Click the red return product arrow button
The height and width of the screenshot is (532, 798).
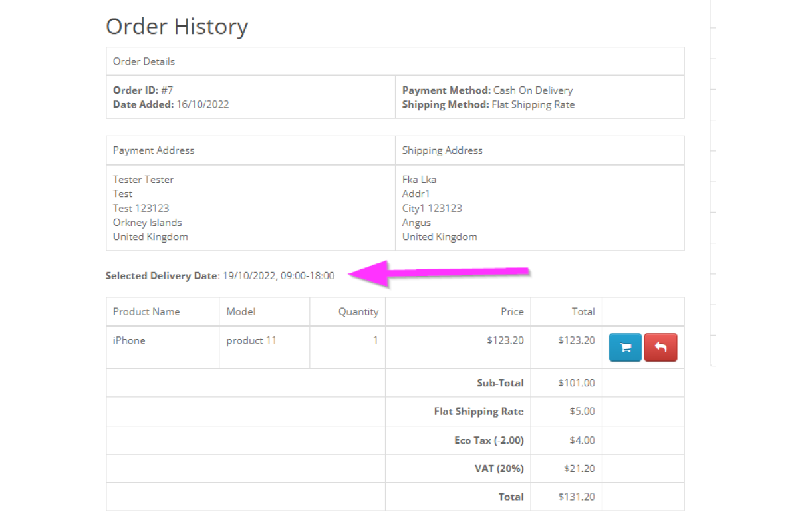[660, 347]
